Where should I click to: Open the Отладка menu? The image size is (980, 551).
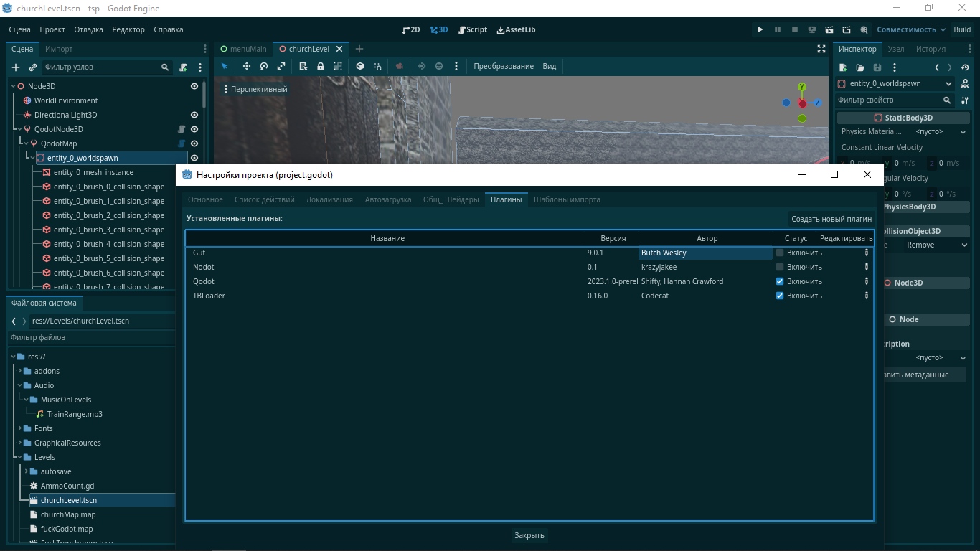(88, 29)
